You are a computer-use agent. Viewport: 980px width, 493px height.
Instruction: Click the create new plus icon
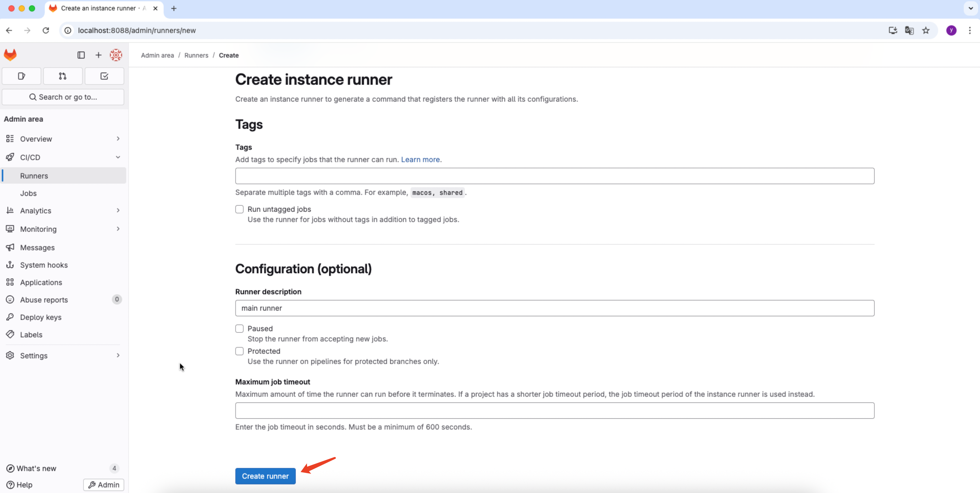tap(98, 55)
